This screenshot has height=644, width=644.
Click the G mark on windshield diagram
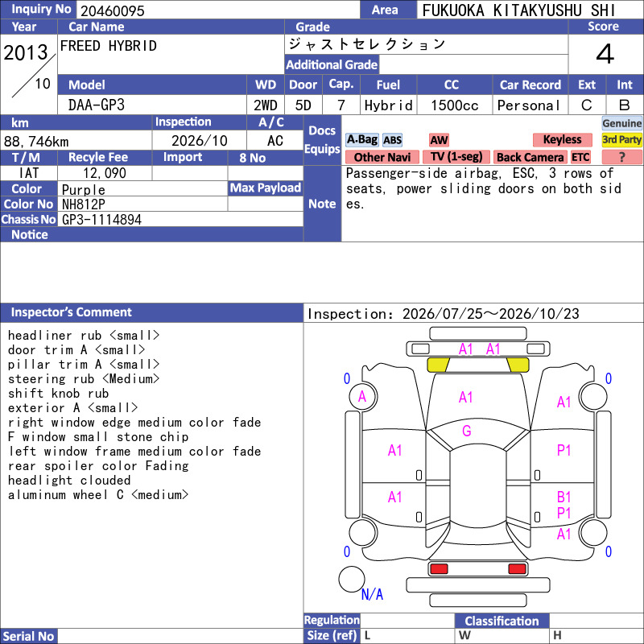point(467,431)
